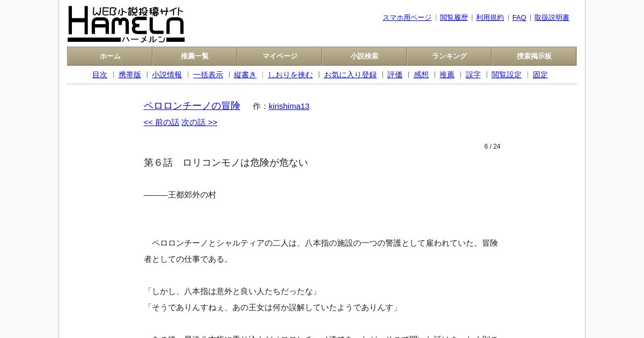The image size is (644, 338).
Task: Open 推薦一覧 navigation tab
Action: (x=195, y=56)
